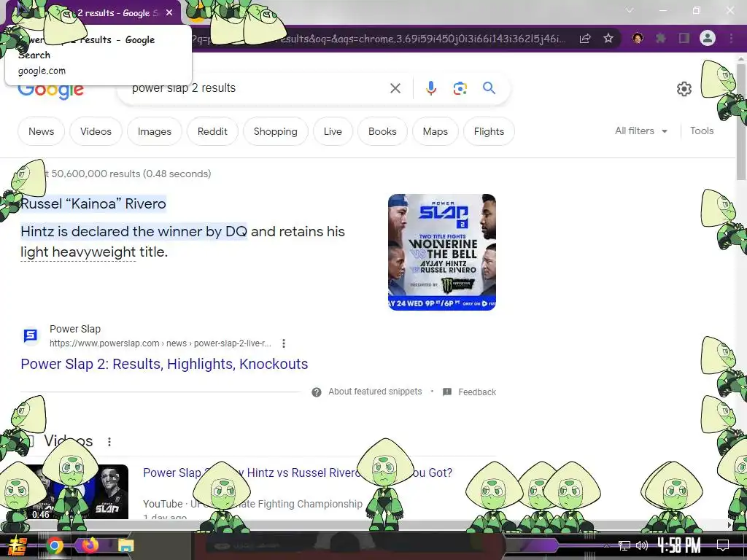
Task: Click the powerslap.com URL breadcrumb
Action: click(160, 343)
